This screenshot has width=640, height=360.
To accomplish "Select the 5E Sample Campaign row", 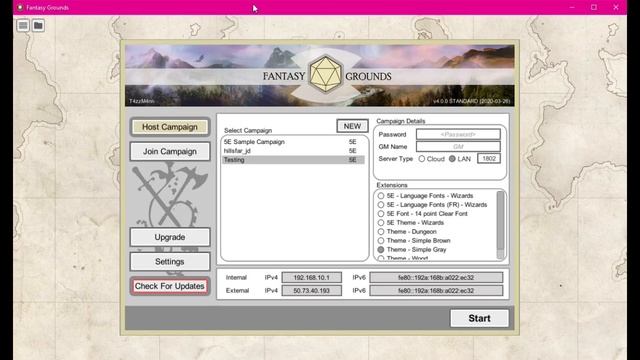I will tap(293, 142).
